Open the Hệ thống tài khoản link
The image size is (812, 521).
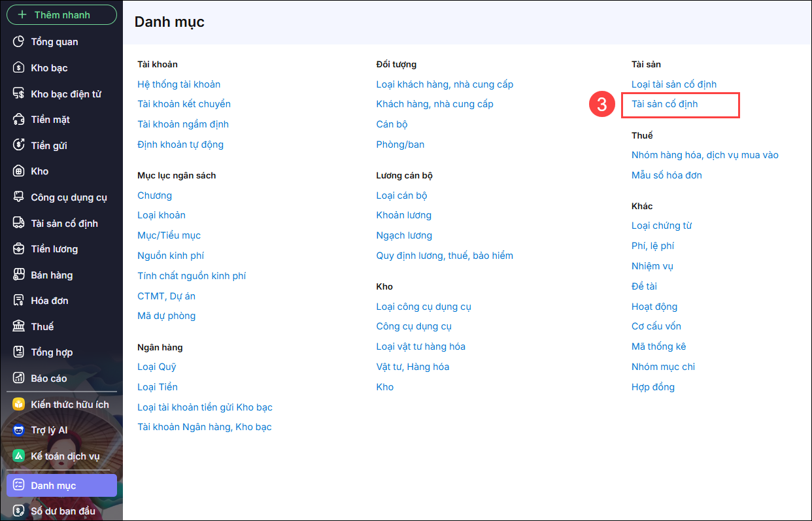click(178, 84)
